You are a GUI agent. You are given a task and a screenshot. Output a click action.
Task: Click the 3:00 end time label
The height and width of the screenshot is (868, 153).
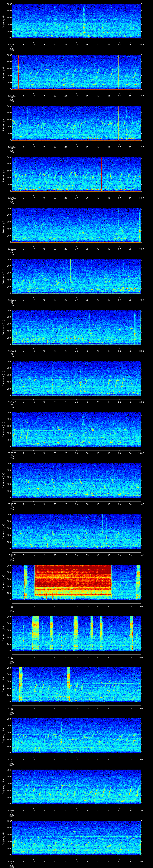(141, 96)
